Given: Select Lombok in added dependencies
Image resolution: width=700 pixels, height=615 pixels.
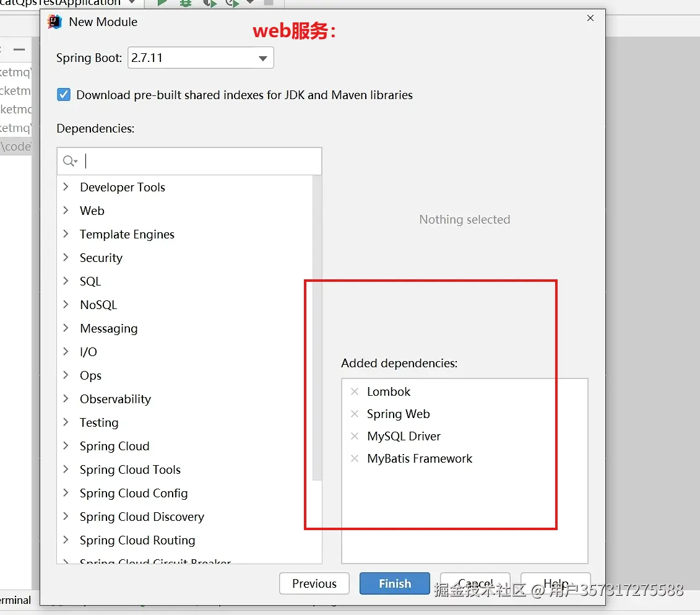Looking at the screenshot, I should (x=389, y=391).
